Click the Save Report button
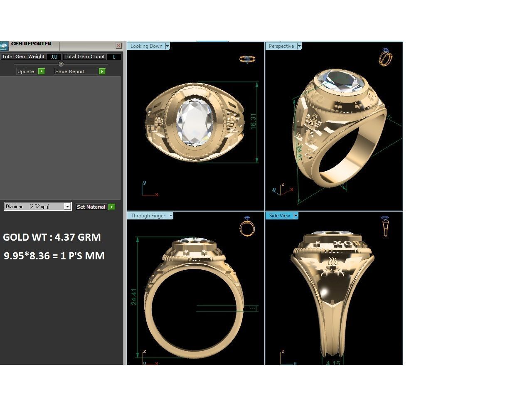532x399 pixels. coord(76,71)
